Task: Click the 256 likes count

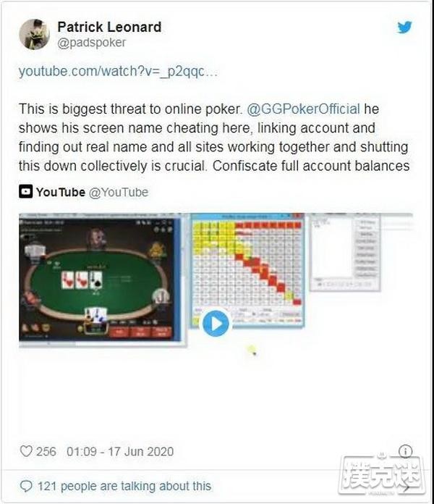Action: pos(46,451)
